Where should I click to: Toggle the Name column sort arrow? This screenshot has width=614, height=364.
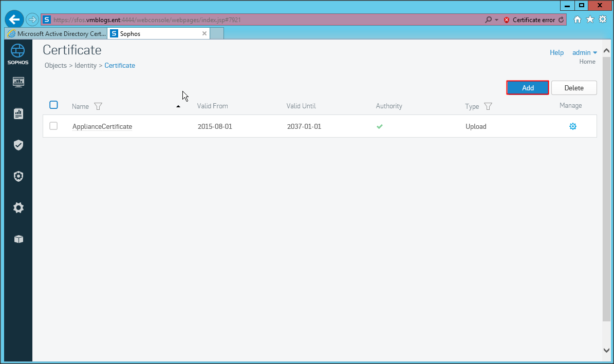click(x=178, y=106)
